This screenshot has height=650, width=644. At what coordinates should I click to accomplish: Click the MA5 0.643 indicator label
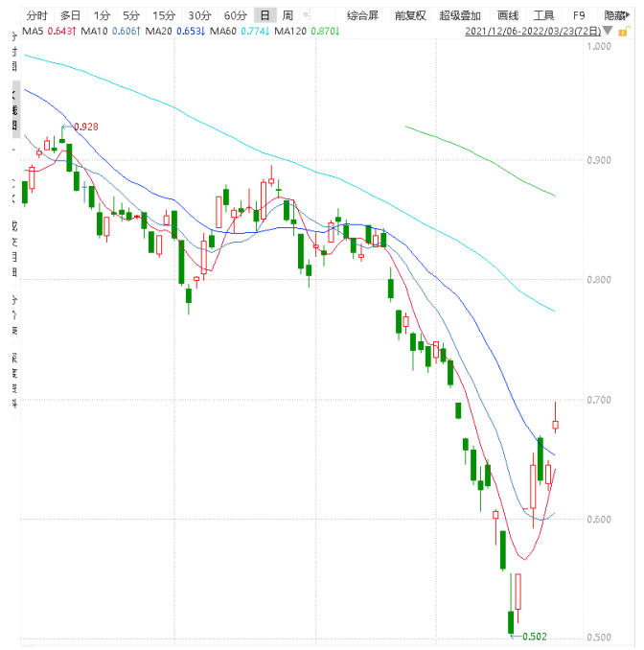49,31
